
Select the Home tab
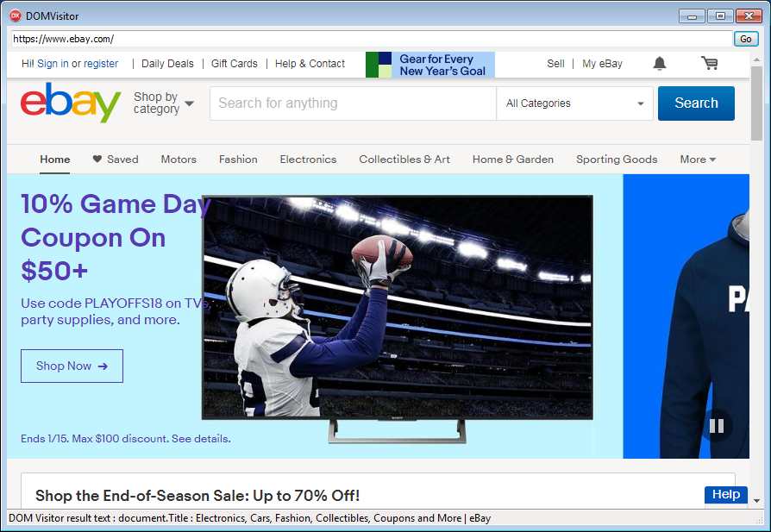coord(54,160)
